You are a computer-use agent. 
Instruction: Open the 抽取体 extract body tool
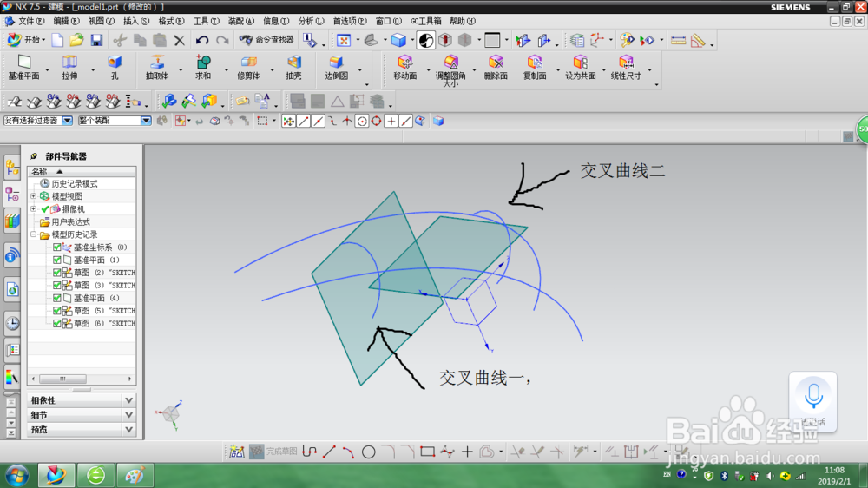click(157, 68)
